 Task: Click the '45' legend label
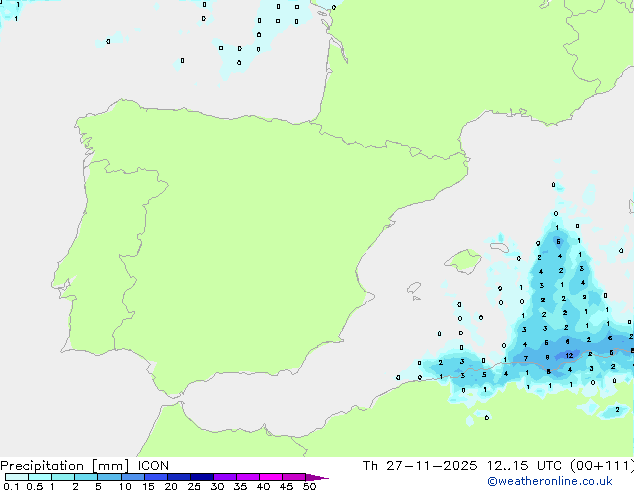(x=286, y=486)
